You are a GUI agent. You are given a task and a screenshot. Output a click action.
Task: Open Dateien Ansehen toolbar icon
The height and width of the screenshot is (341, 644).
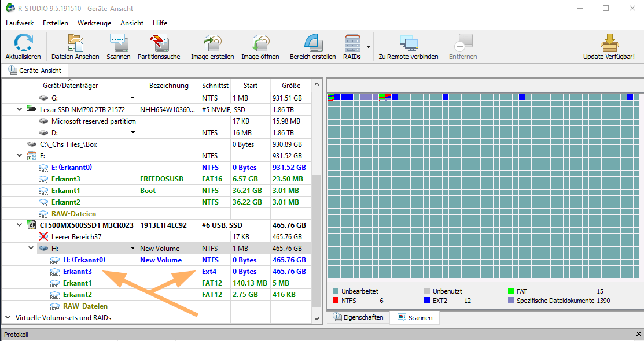coord(75,43)
